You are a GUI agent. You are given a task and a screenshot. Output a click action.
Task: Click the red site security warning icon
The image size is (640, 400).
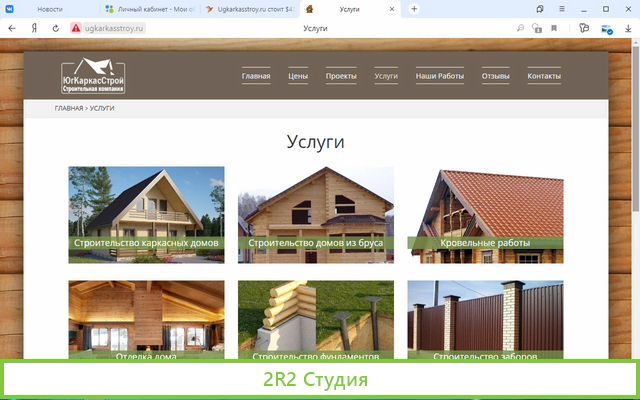pyautogui.click(x=76, y=29)
